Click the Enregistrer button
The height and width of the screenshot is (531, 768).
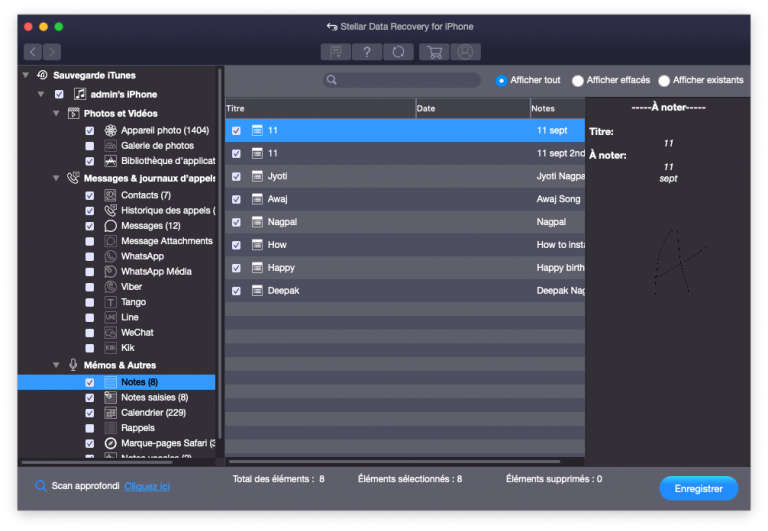point(698,488)
